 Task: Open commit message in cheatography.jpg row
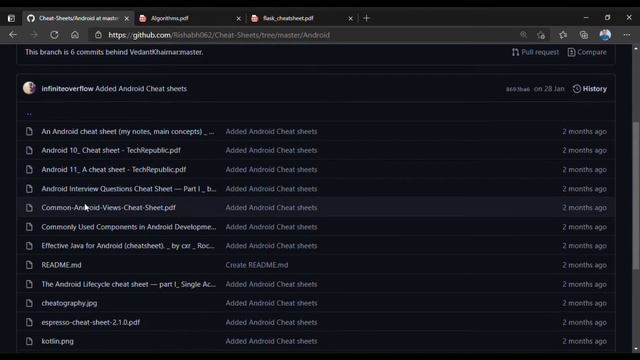coord(271,303)
